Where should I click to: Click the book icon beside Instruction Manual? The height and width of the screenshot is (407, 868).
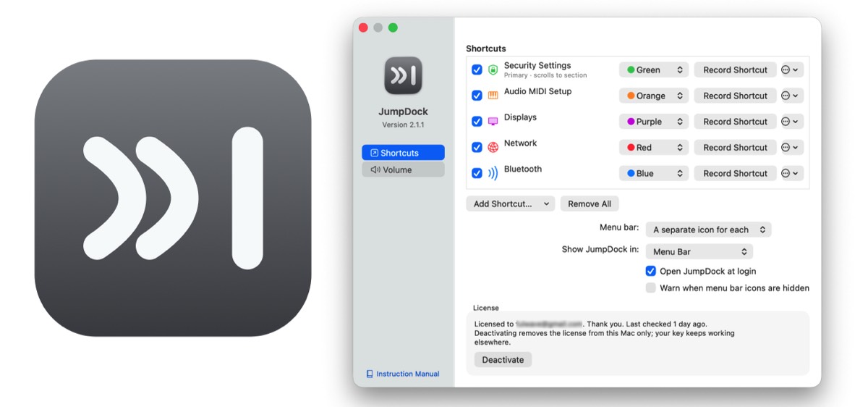[x=370, y=374]
